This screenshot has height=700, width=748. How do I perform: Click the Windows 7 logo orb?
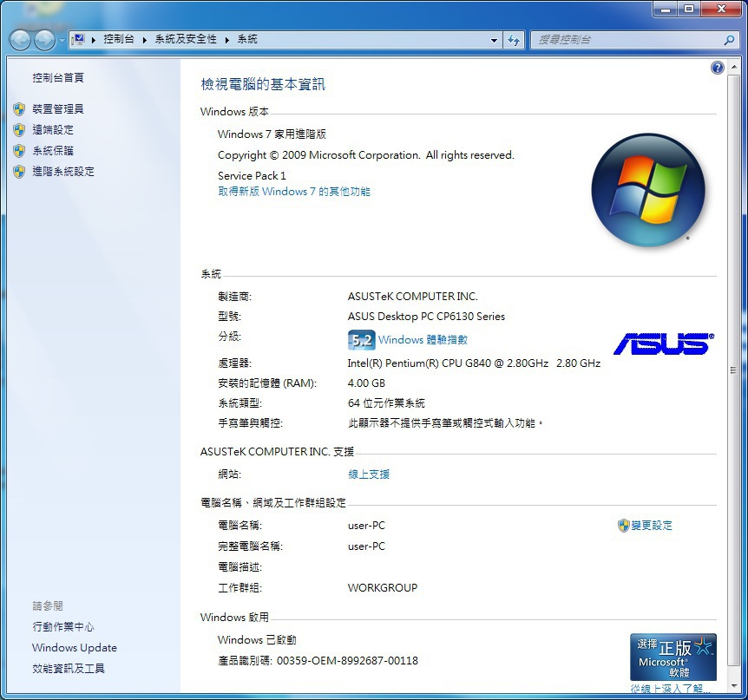648,190
